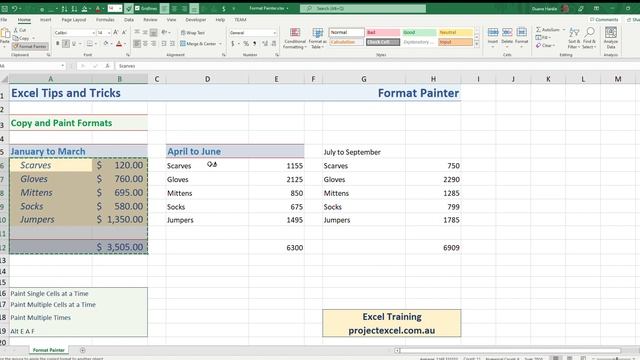Expand the Name Box dropdown
The width and height of the screenshot is (640, 360).
[x=62, y=66]
